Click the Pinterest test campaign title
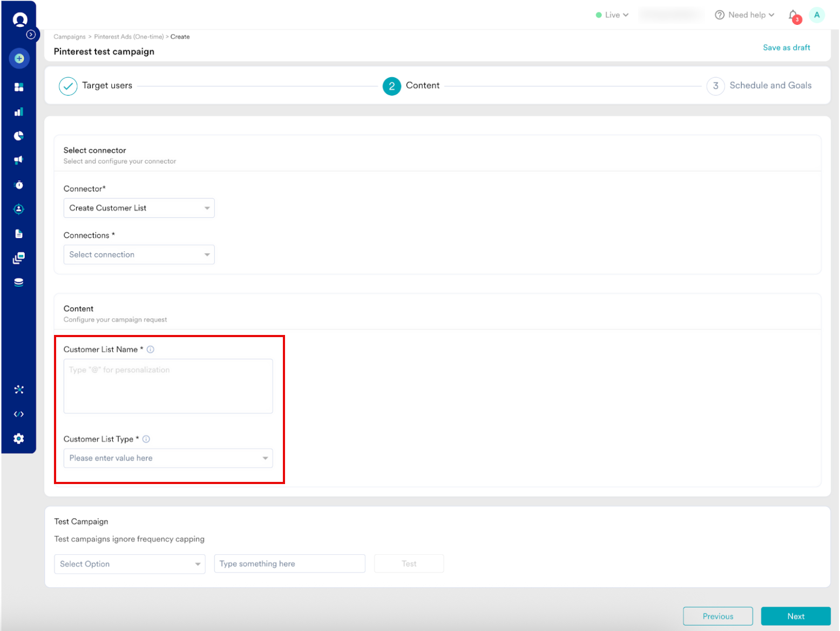Screen dimensions: 840x631 click(x=104, y=51)
